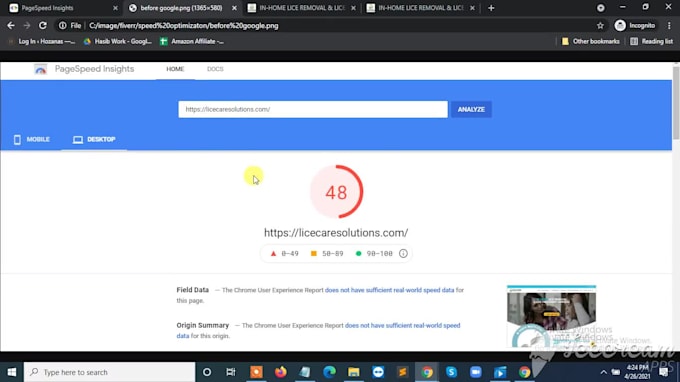Screen dimensions: 680x382
Task: Click the browser address bar
Action: (x=330, y=26)
